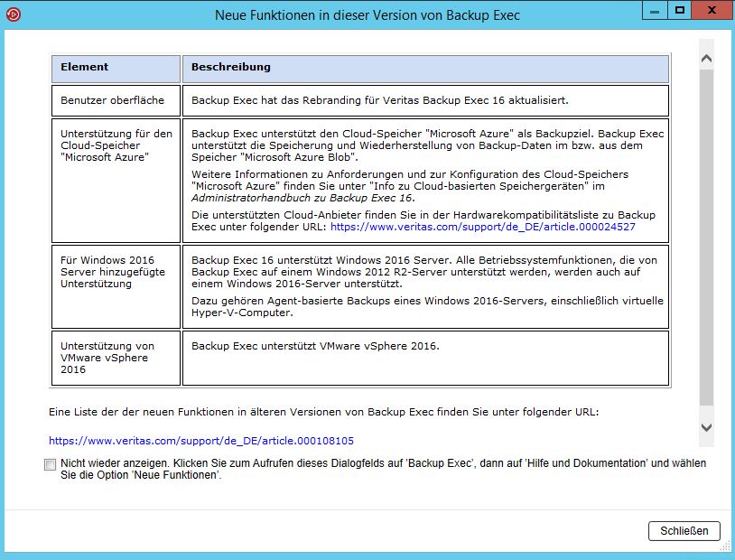The height and width of the screenshot is (560, 735).
Task: Click the 'Eine Liste der der neuen Funktionen' sentence
Action: 323,412
